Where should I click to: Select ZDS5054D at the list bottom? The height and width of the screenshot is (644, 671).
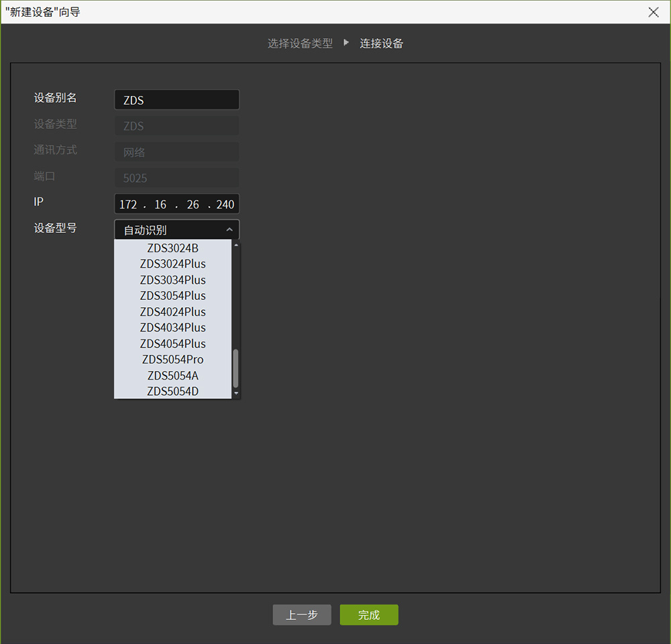tap(172, 391)
